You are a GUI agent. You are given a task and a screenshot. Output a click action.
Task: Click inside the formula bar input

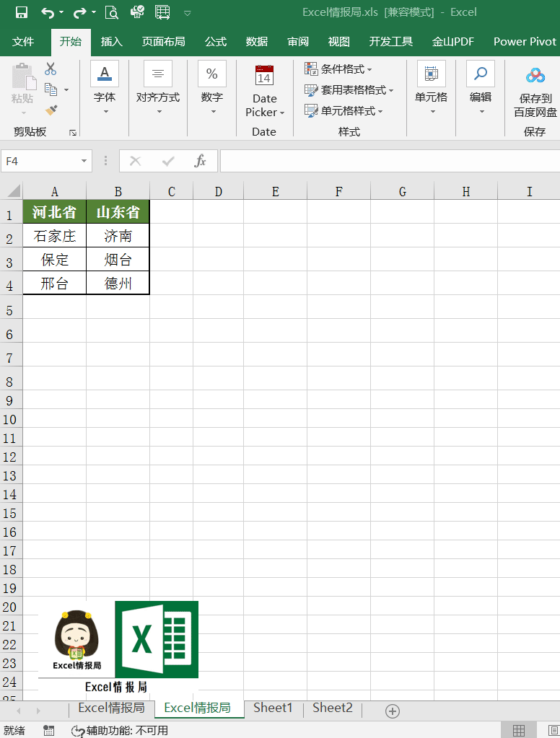[x=390, y=162]
